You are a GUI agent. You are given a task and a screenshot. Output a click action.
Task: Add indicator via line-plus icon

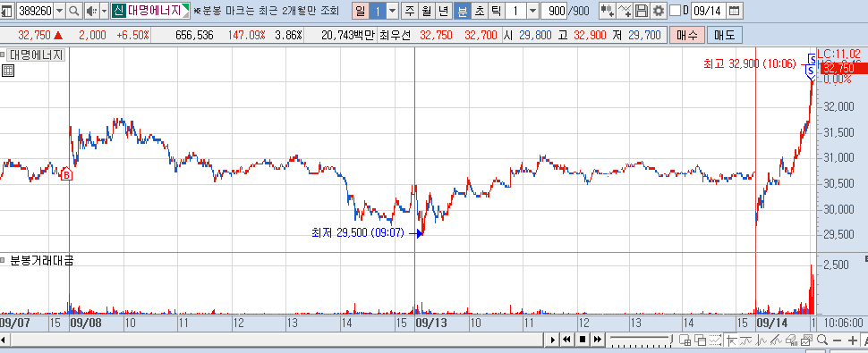pos(625,11)
